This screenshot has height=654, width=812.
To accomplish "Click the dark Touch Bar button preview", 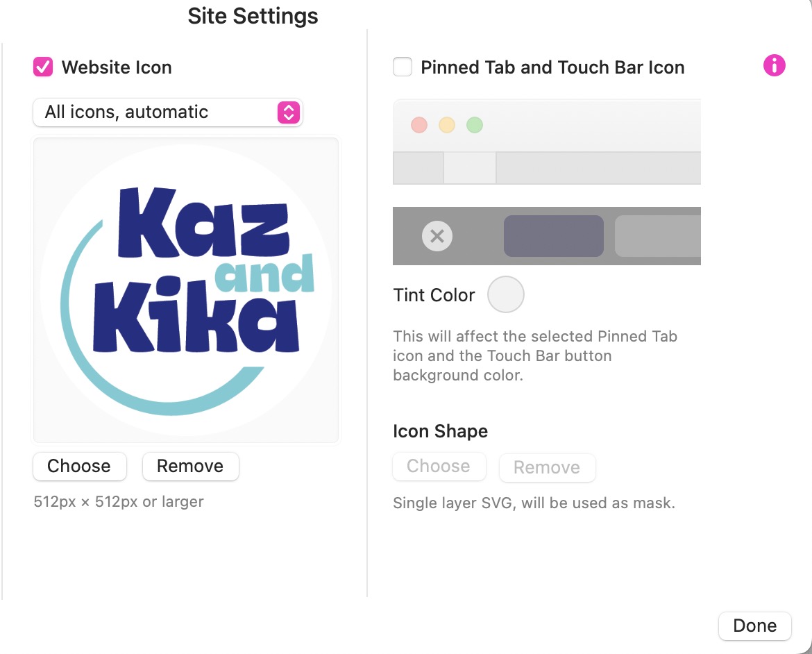I will coord(554,236).
